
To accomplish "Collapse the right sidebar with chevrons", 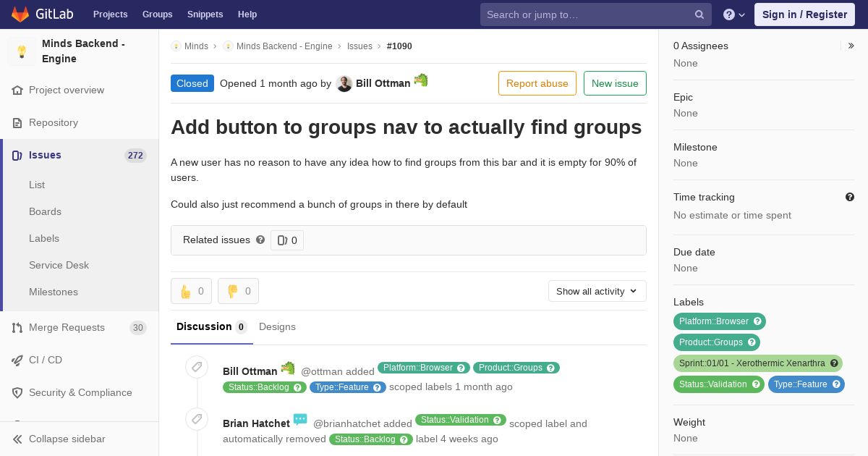I will pos(851,46).
